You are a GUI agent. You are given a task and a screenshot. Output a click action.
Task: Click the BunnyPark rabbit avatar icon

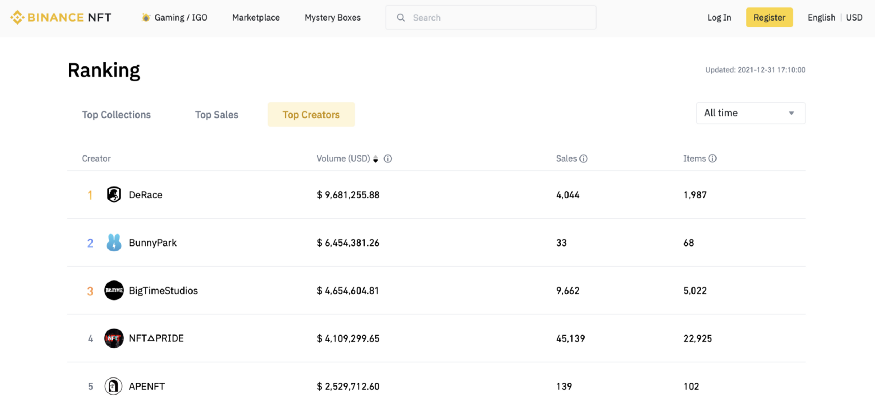click(114, 242)
